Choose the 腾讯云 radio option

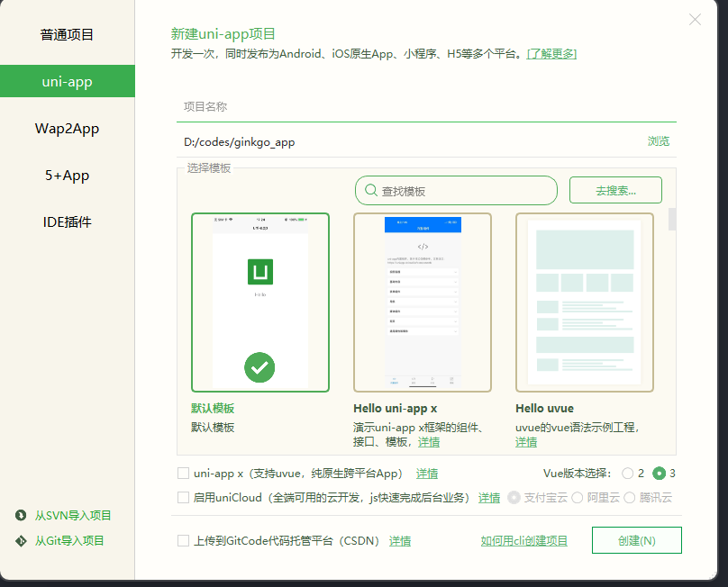point(630,498)
